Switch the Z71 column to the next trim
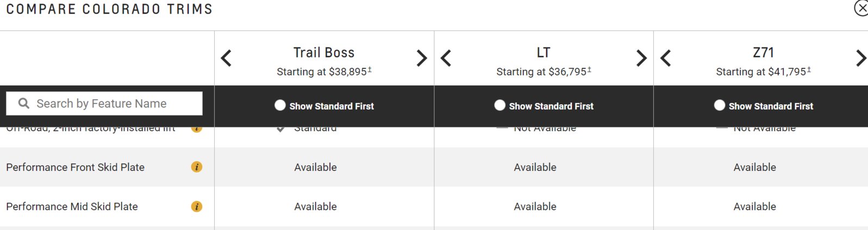Viewport: 868px width, 230px height. pos(861,58)
